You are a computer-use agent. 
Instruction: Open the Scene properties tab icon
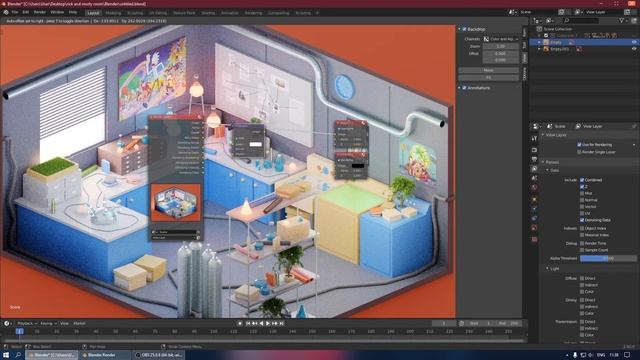click(534, 178)
